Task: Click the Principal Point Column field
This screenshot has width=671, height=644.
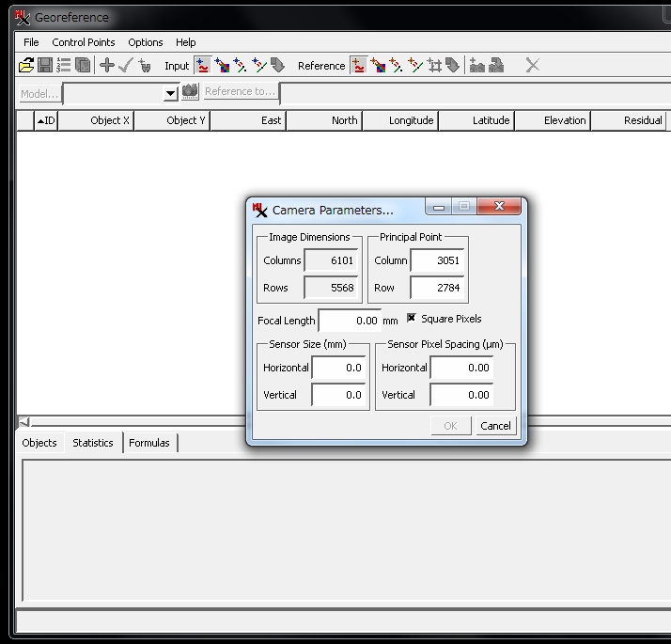Action: [x=438, y=260]
